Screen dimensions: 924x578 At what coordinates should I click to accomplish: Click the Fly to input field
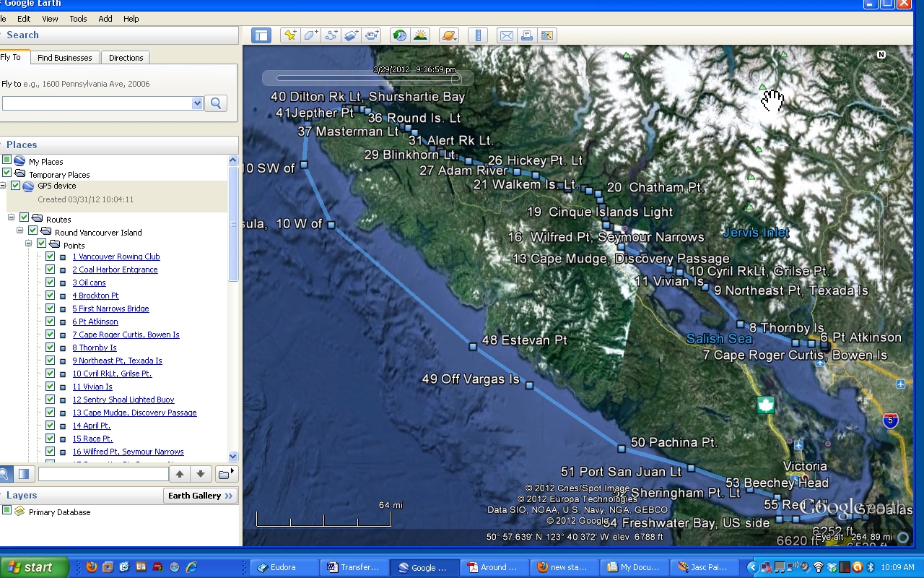point(97,103)
